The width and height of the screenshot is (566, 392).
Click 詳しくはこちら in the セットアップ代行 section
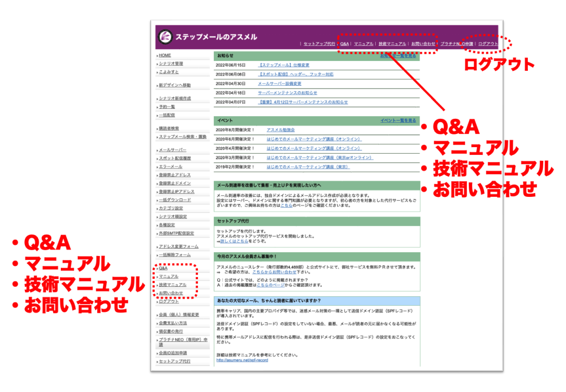234,241
